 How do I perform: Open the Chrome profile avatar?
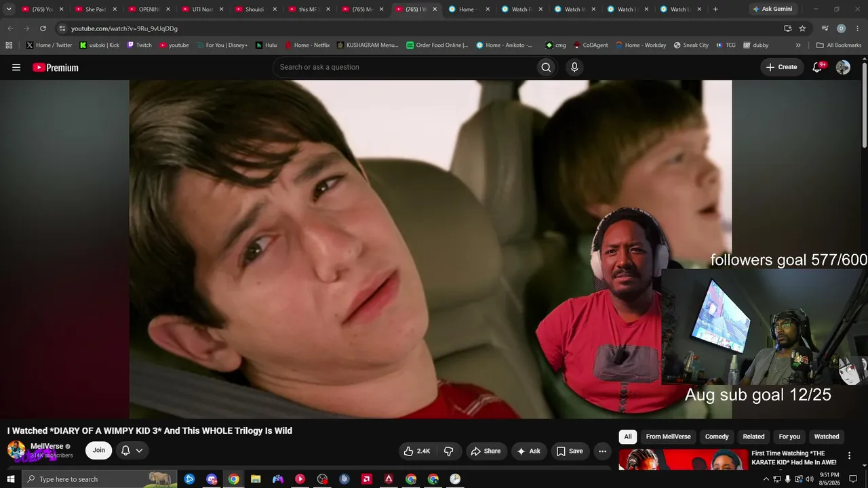(x=841, y=28)
